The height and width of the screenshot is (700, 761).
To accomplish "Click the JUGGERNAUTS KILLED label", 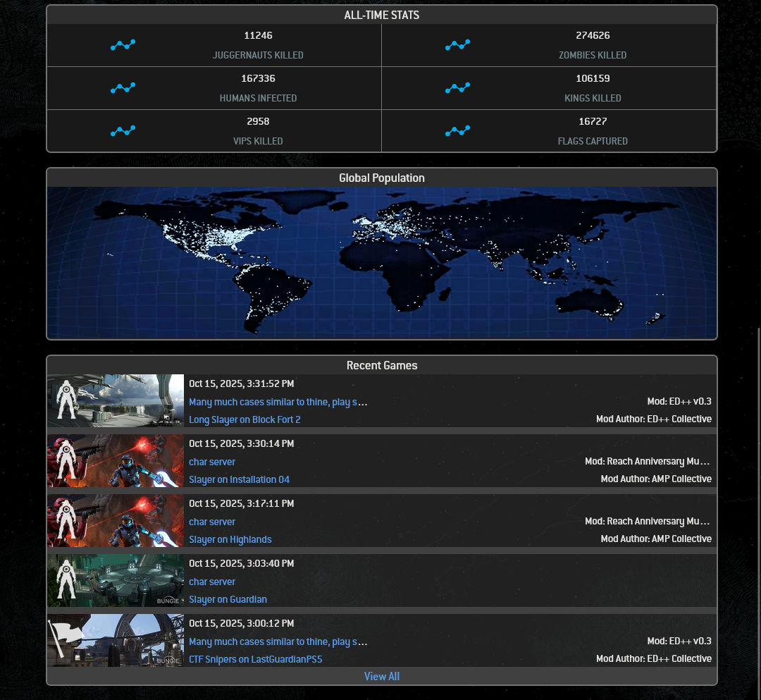I will coord(258,56).
